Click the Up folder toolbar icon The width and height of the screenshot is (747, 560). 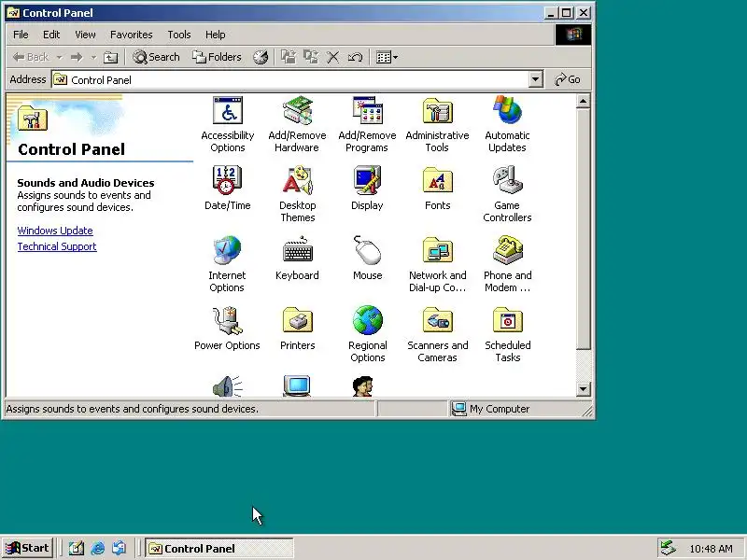[x=110, y=57]
